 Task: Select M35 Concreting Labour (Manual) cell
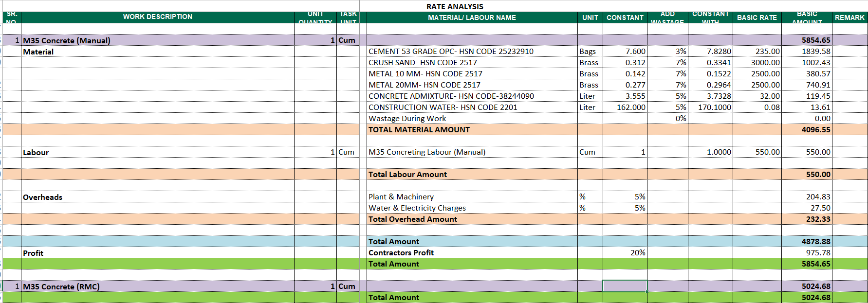[472, 152]
